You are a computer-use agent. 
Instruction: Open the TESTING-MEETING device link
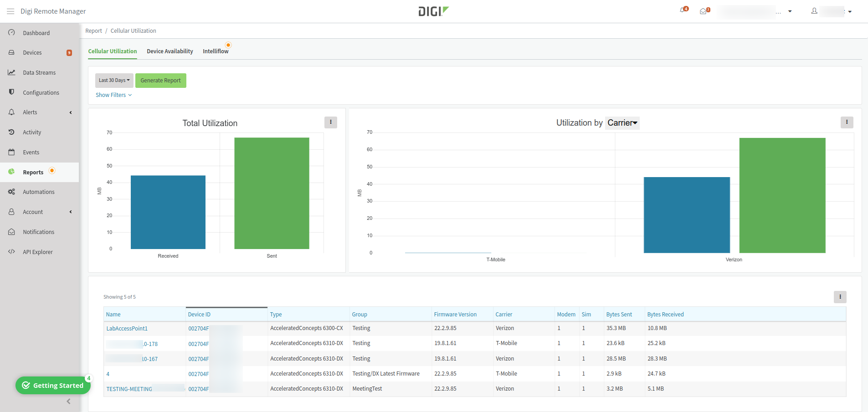(x=129, y=389)
